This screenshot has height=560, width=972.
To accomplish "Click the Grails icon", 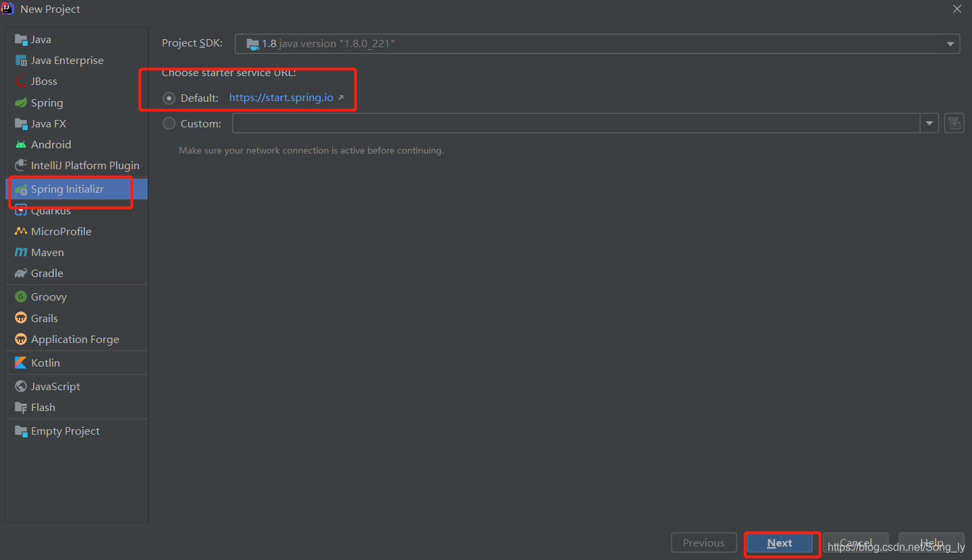I will [20, 318].
